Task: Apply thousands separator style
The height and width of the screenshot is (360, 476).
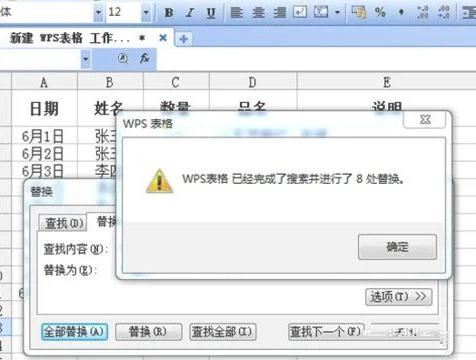Action: [x=401, y=12]
